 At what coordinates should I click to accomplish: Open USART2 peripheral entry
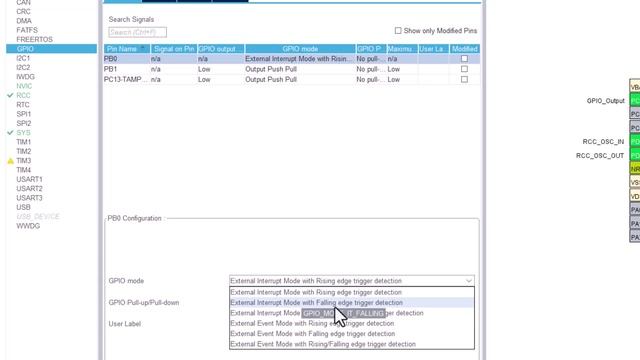click(29, 189)
